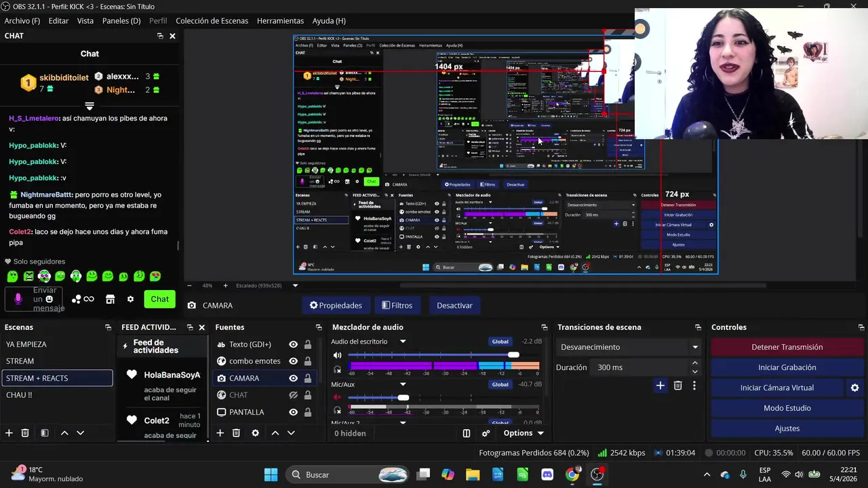The image size is (868, 488).
Task: Hide the Texto (GDI+) source
Action: (293, 344)
